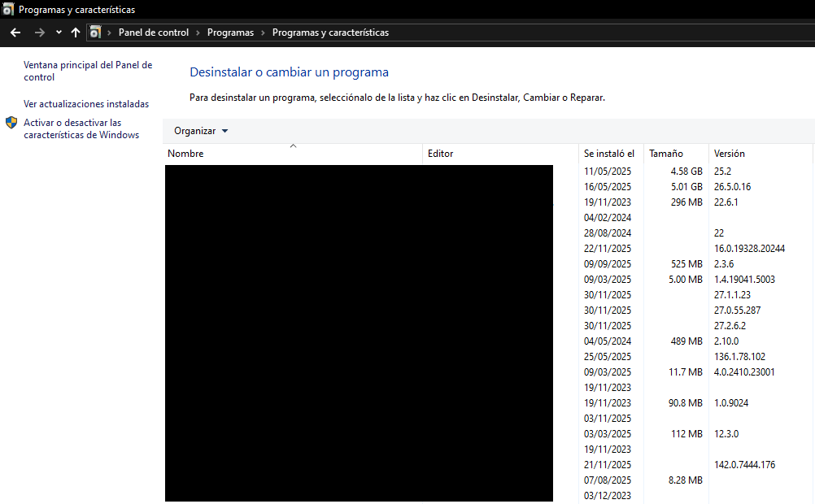Click the window icon in title bar
The image size is (815, 504).
[x=8, y=10]
